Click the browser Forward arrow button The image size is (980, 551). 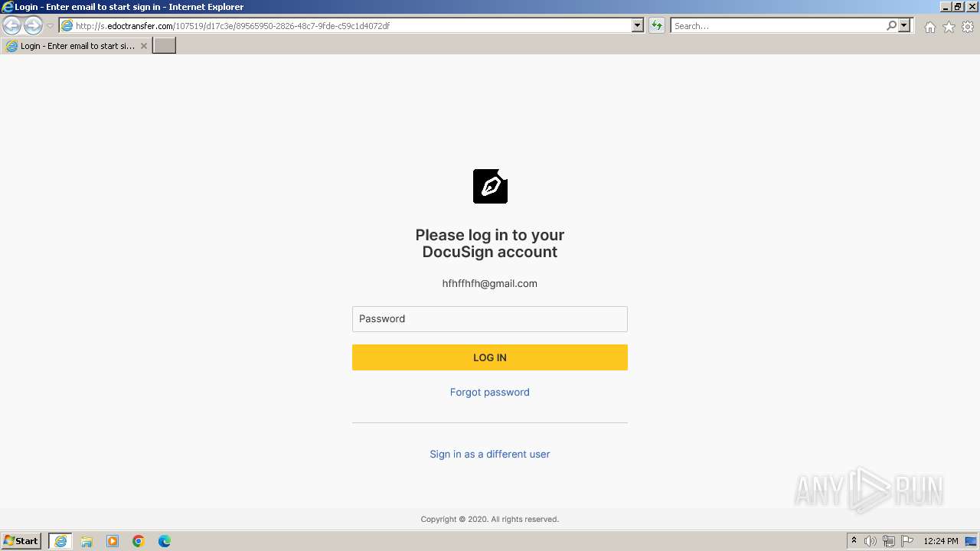(33, 26)
